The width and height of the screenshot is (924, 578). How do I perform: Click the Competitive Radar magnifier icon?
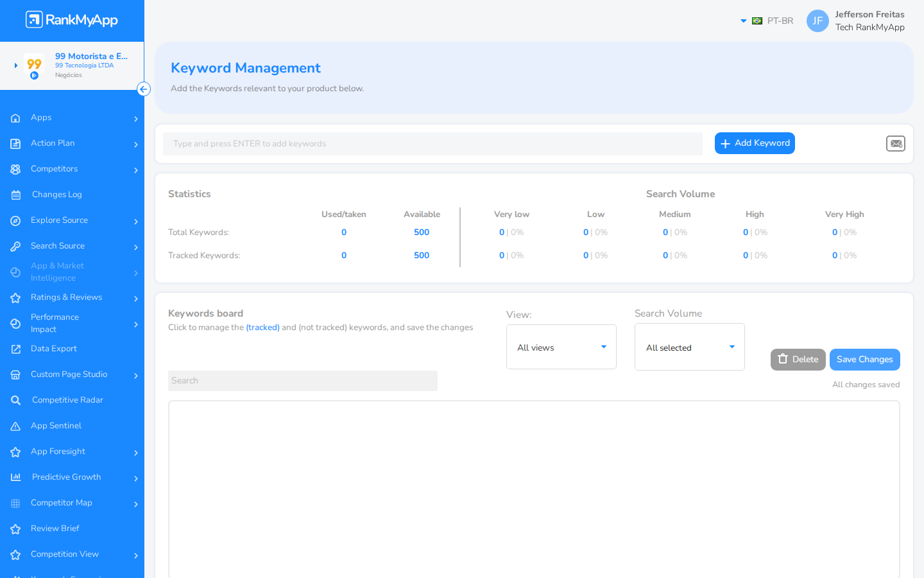pyautogui.click(x=15, y=401)
